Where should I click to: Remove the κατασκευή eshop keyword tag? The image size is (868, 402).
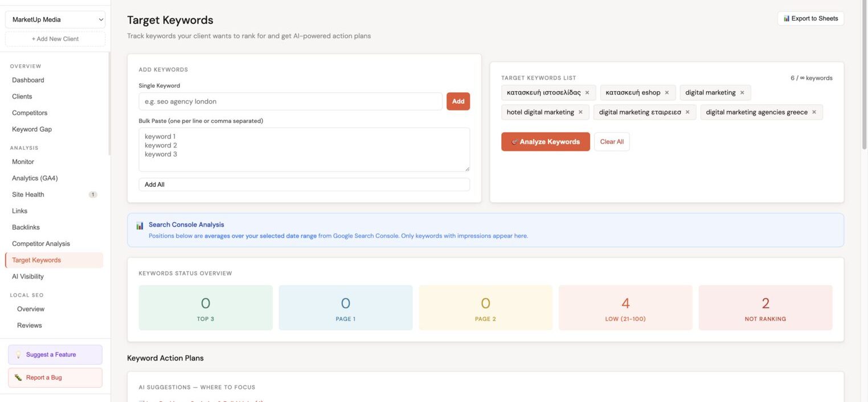(667, 93)
